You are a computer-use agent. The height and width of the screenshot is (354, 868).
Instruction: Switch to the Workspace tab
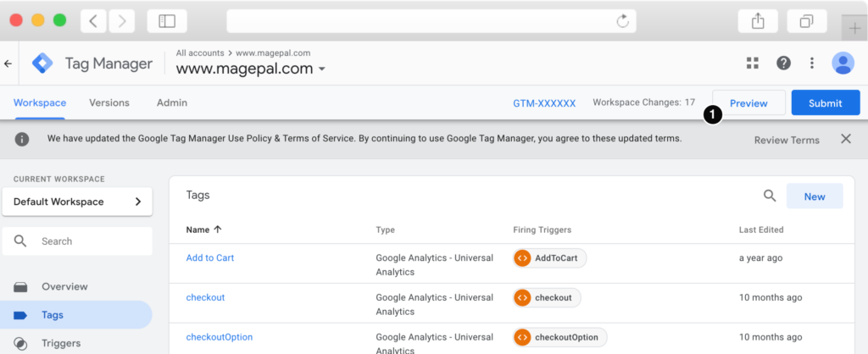(40, 102)
